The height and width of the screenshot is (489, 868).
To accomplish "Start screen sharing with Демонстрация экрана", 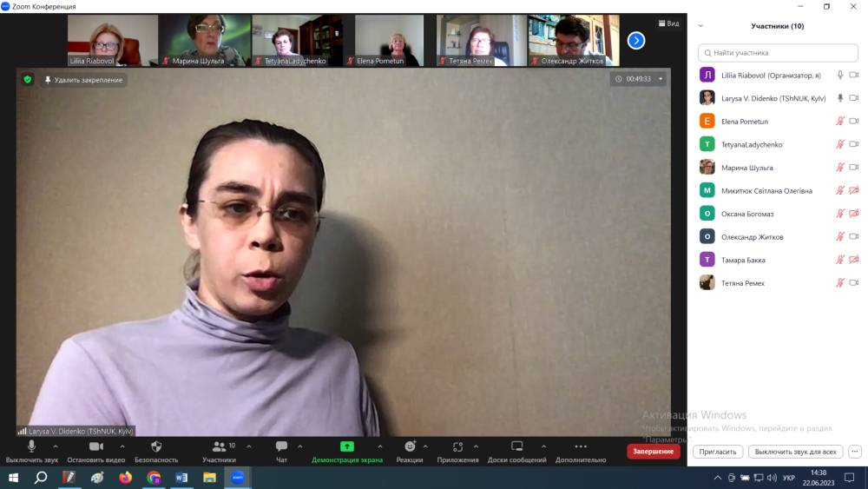I will [x=346, y=447].
